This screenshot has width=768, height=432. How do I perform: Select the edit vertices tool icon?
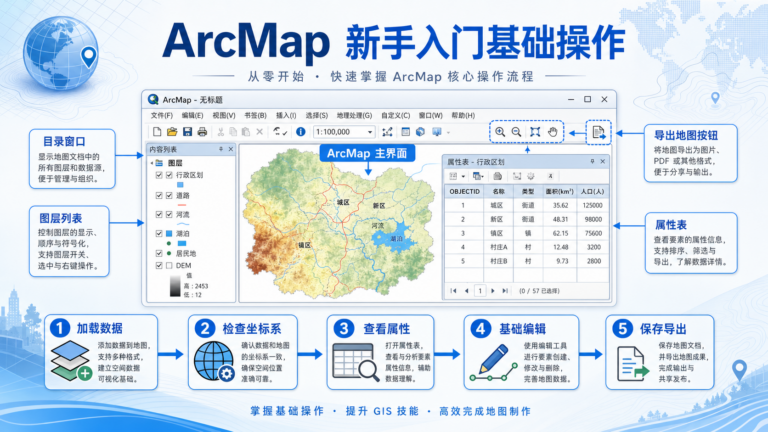point(387,132)
